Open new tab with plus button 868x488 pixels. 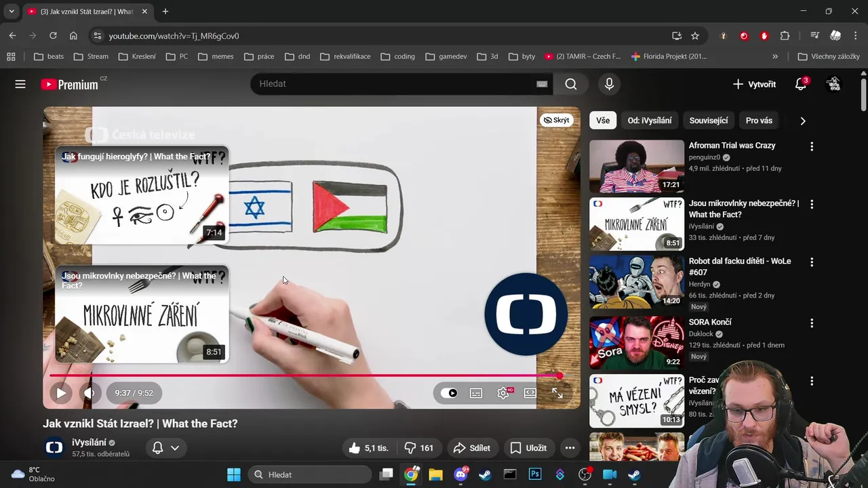(x=165, y=12)
